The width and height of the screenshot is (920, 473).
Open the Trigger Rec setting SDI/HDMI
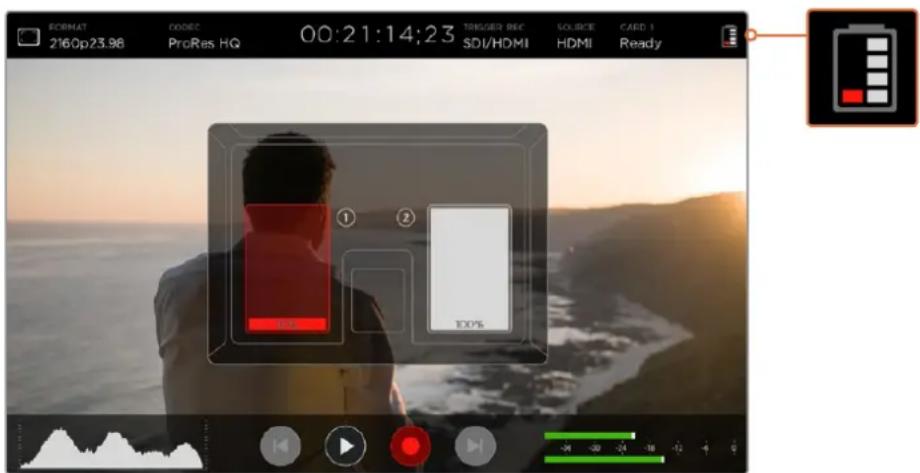click(x=496, y=36)
